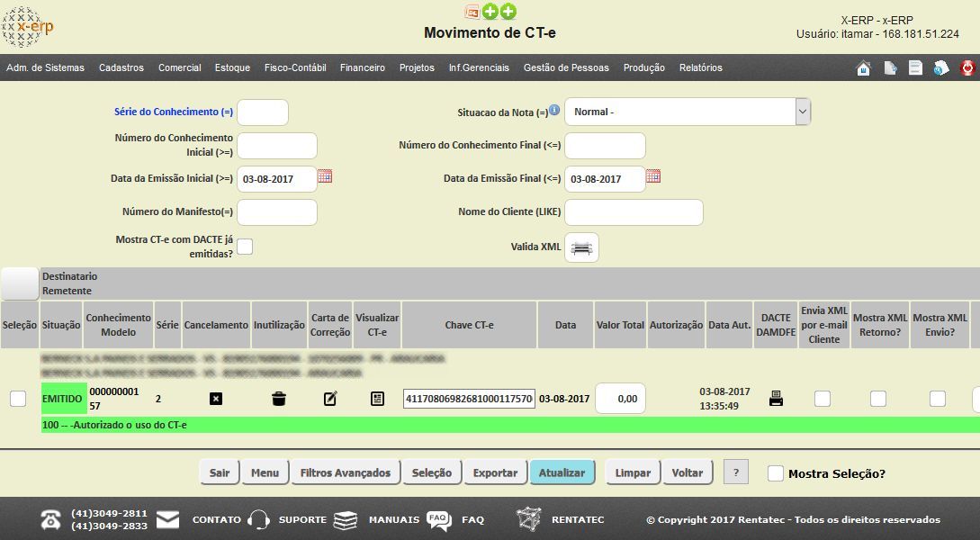Open the home page via house icon

(863, 67)
